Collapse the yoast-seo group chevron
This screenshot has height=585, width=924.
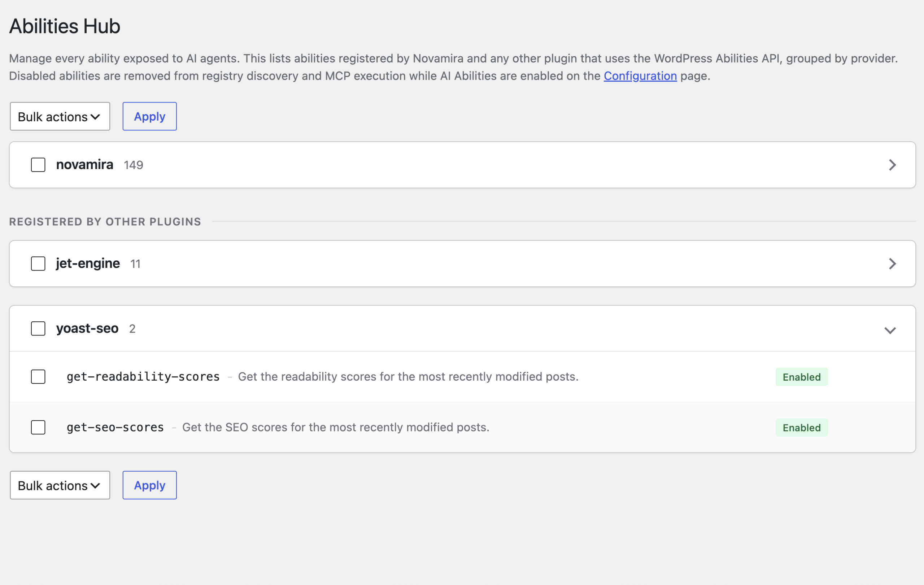[890, 330]
